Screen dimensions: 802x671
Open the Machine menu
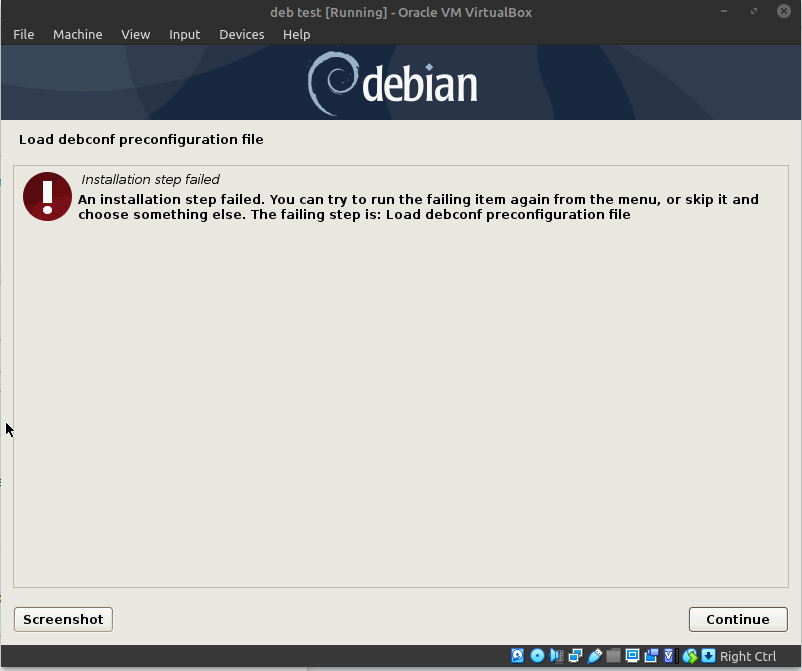click(x=78, y=34)
